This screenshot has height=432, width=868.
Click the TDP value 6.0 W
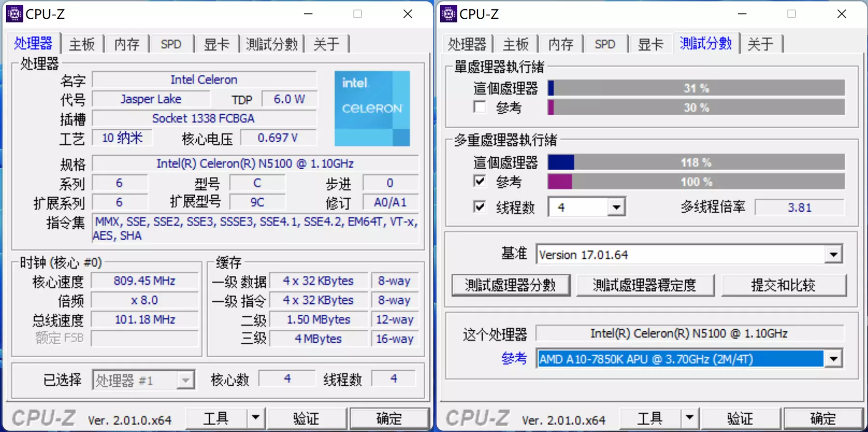click(289, 99)
